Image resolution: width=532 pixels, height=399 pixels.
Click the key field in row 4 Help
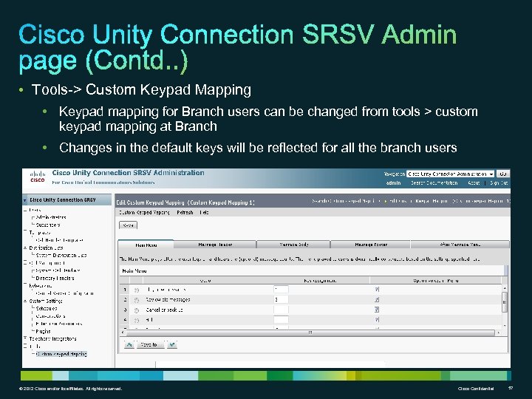[x=281, y=320]
